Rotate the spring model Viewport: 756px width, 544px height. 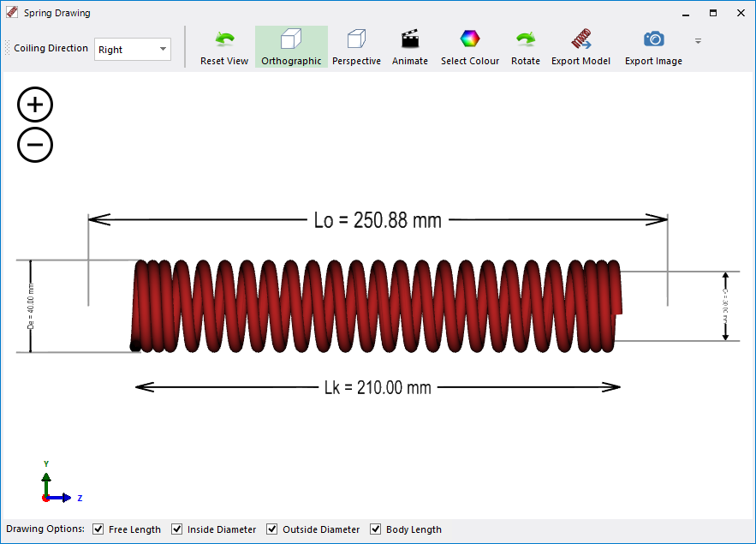coord(525,46)
